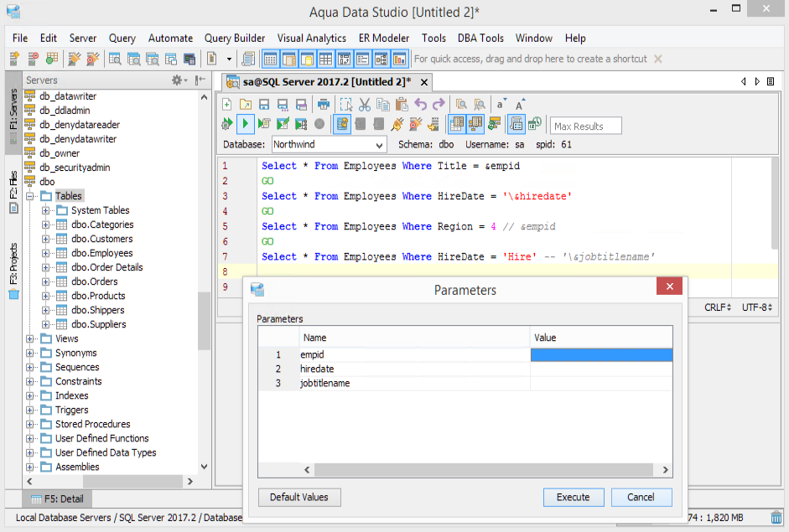Click the green Execute query arrow icon
The height and width of the screenshot is (532, 789).
pos(245,125)
